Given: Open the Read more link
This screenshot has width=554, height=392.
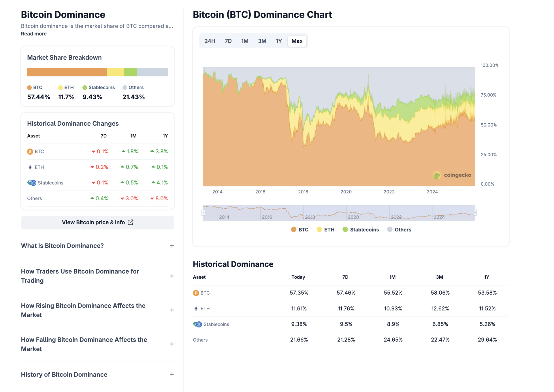Looking at the screenshot, I should [x=33, y=34].
